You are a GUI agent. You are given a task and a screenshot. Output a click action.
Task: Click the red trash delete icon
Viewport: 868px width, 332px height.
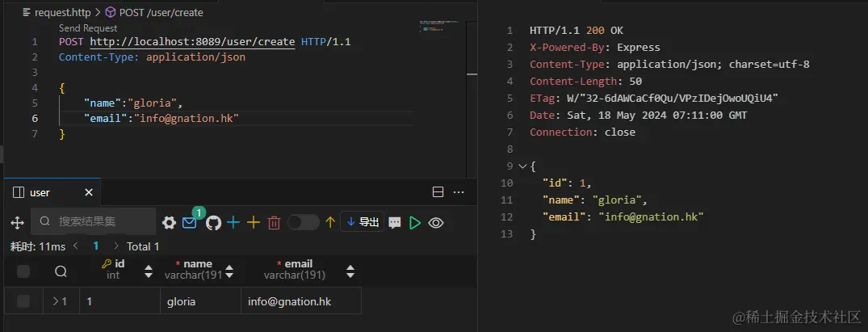click(274, 223)
